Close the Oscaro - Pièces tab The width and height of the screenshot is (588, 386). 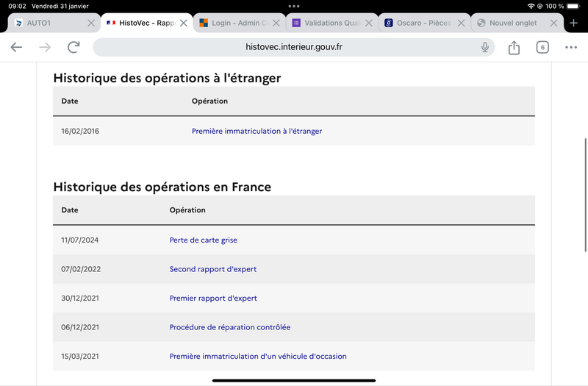(462, 23)
